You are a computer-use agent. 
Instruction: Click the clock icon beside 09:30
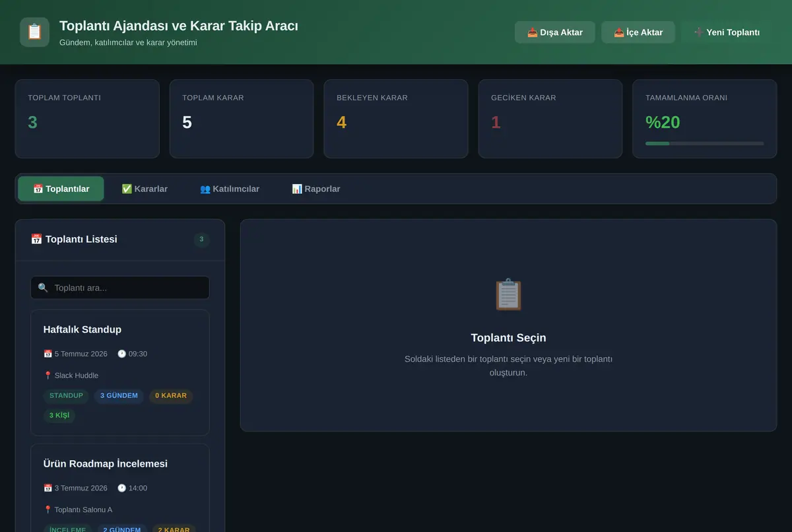pyautogui.click(x=121, y=354)
